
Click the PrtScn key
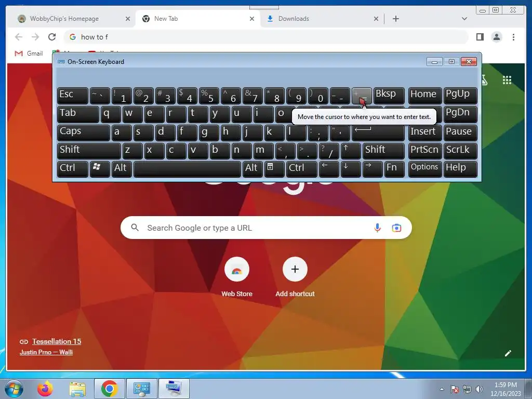click(x=425, y=151)
